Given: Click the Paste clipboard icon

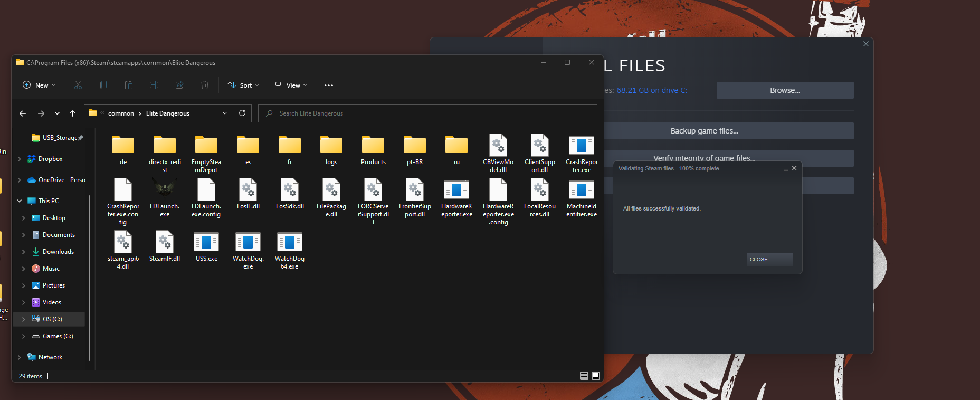Looking at the screenshot, I should coord(129,85).
